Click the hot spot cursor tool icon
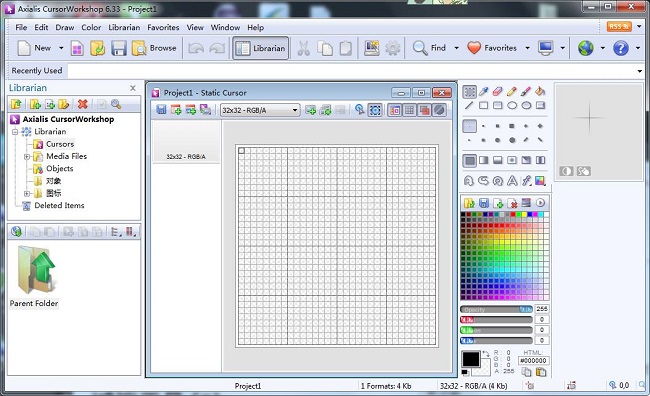Viewport: 650px width, 396px height. point(359,110)
